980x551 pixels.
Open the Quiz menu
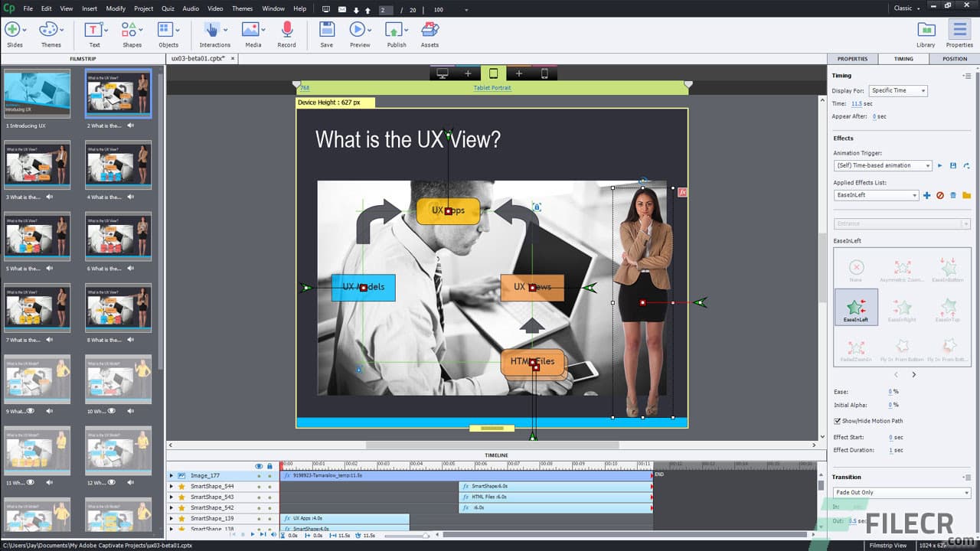tap(168, 8)
